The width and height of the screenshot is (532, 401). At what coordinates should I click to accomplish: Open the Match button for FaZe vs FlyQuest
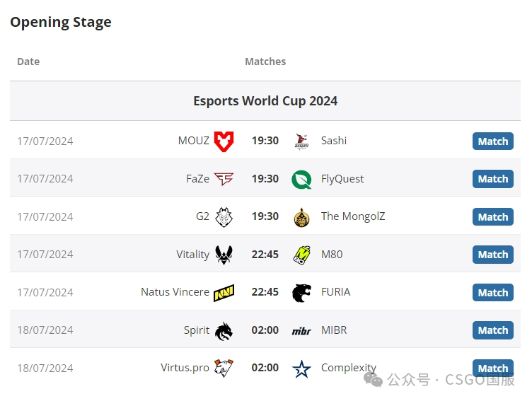click(492, 179)
